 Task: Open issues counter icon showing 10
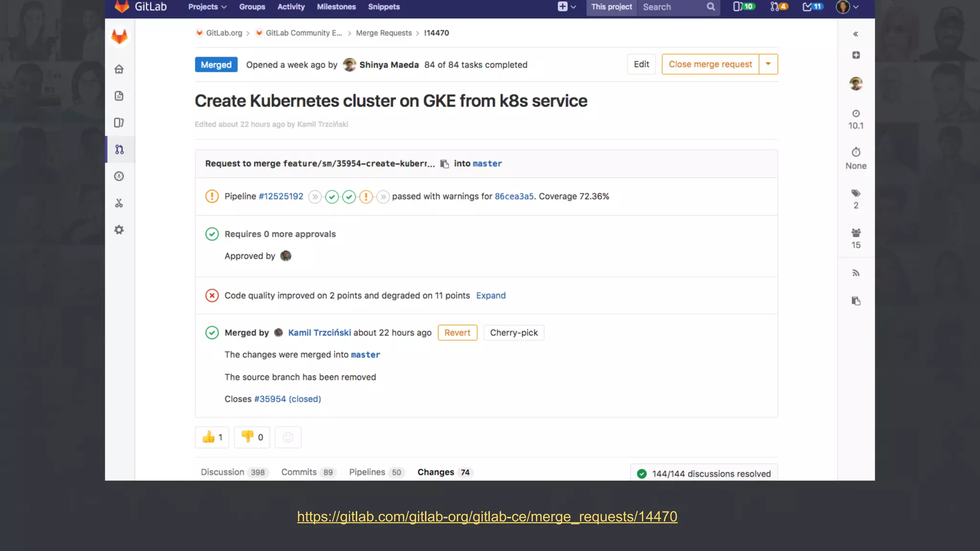tap(744, 7)
